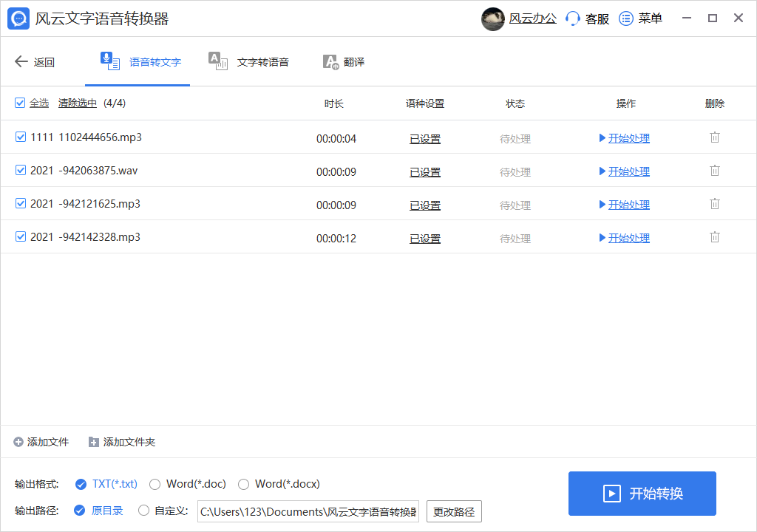757x532 pixels.
Task: Click the 时长 column header
Action: coord(333,103)
